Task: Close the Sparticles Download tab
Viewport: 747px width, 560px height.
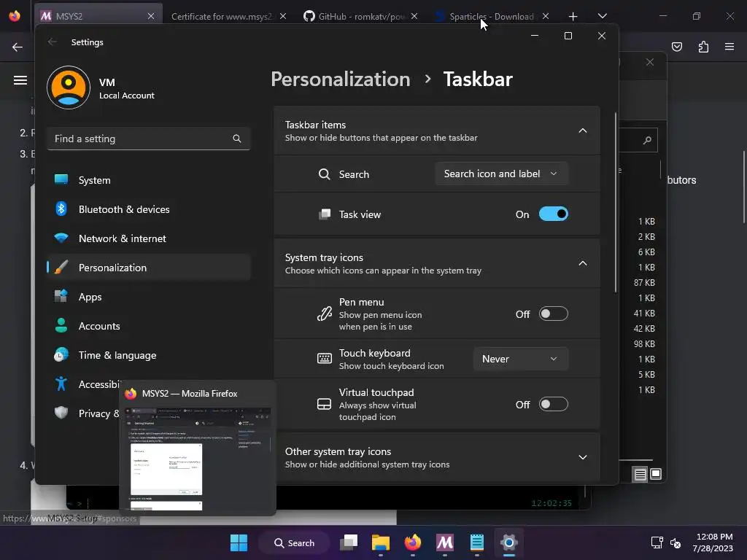Action: click(546, 16)
